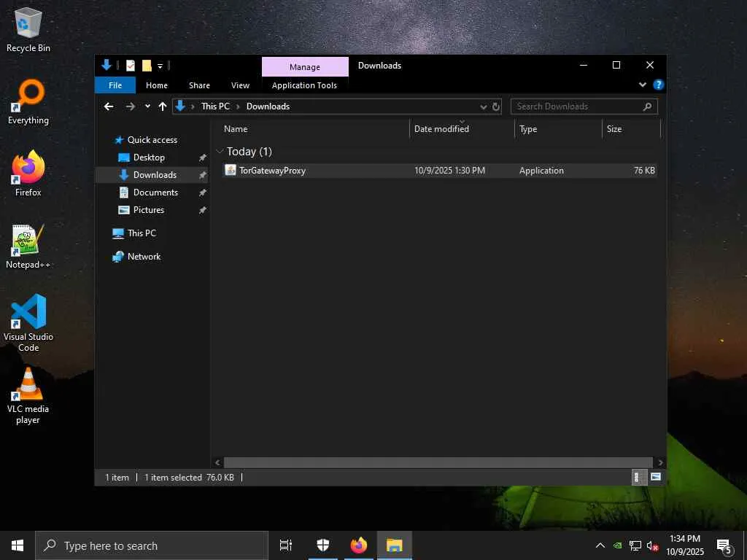747x560 pixels.
Task: Open Task View on the taskbar
Action: pos(286,545)
